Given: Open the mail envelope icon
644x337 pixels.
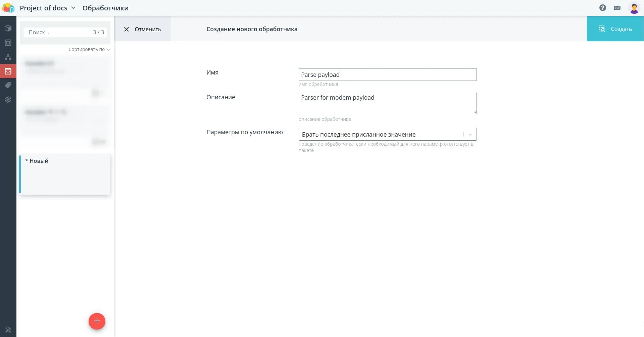Looking at the screenshot, I should pos(617,8).
